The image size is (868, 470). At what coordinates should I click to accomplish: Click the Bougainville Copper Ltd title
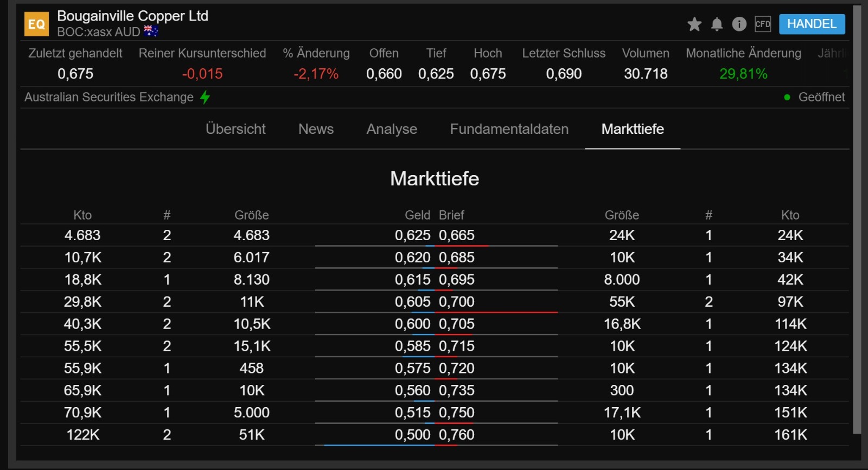tap(133, 16)
